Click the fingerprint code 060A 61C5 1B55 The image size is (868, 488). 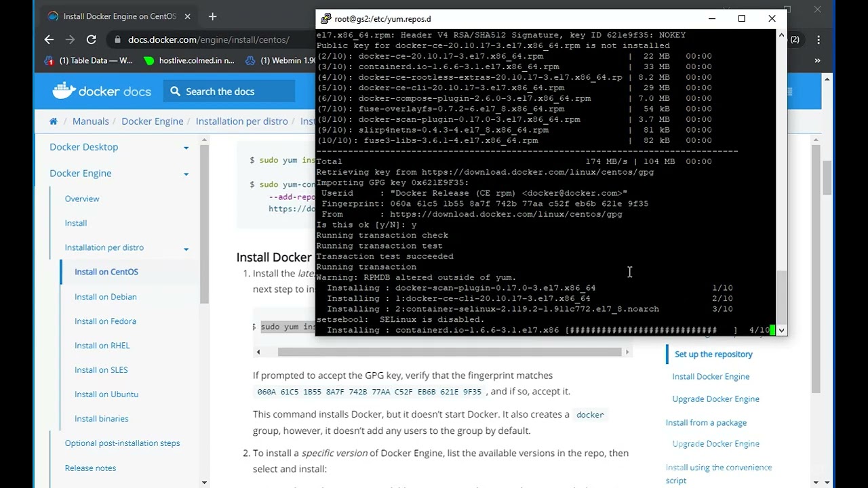(369, 392)
